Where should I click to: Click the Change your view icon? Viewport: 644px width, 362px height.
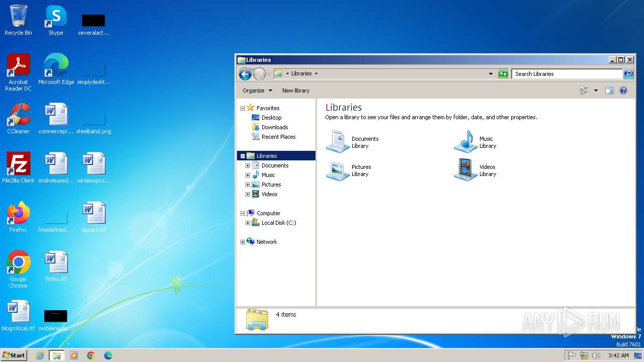coord(584,90)
